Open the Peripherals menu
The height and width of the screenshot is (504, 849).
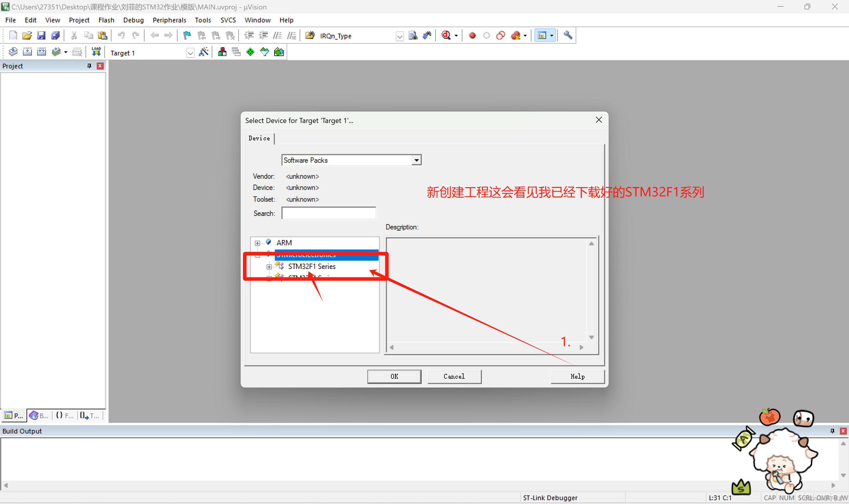coord(169,20)
